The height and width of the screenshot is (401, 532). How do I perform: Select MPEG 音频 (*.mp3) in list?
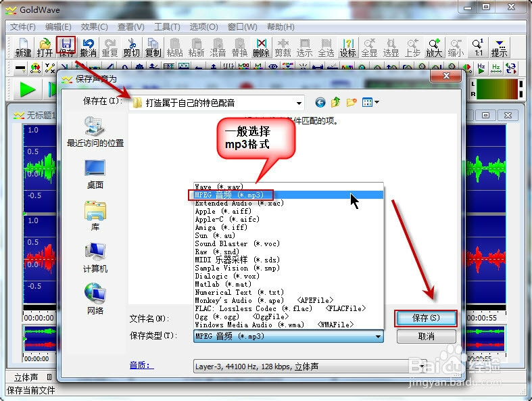coord(289,195)
